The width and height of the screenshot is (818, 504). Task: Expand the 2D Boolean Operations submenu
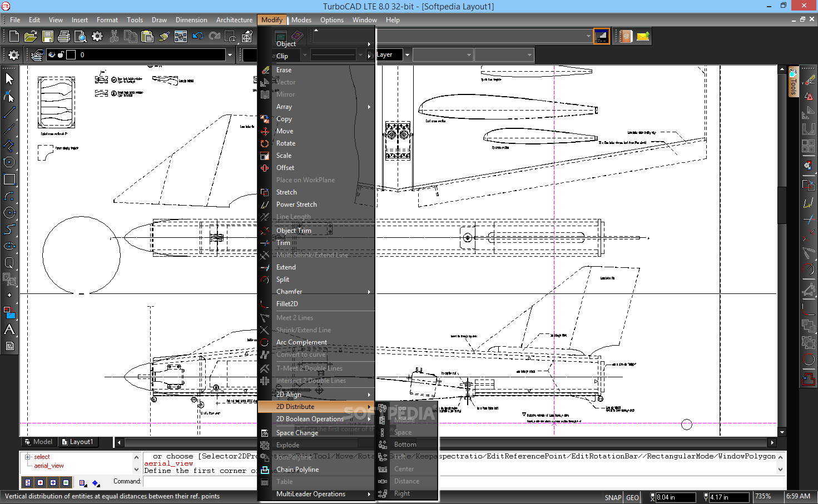click(x=316, y=419)
